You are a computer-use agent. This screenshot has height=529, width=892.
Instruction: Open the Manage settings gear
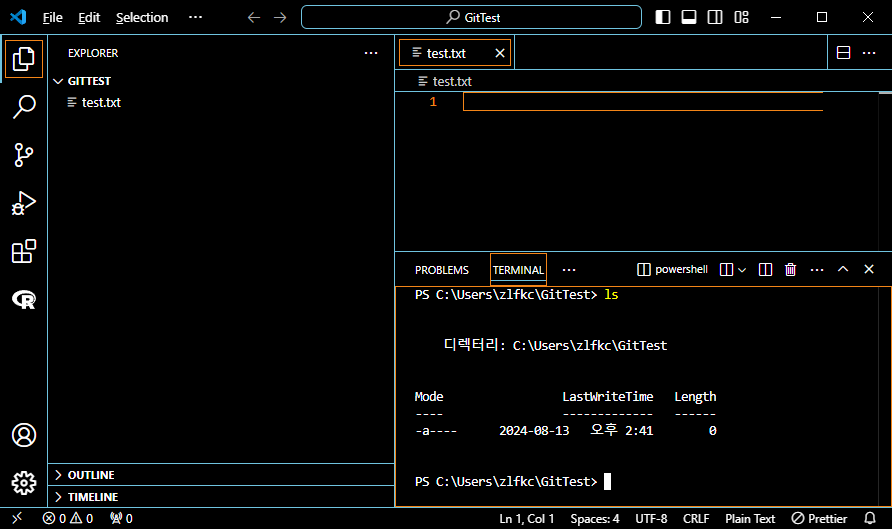(23, 483)
